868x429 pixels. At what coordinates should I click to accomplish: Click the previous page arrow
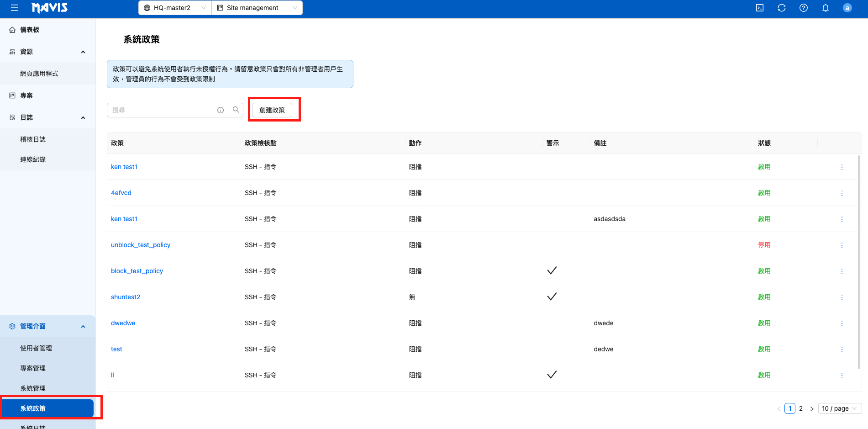(779, 409)
